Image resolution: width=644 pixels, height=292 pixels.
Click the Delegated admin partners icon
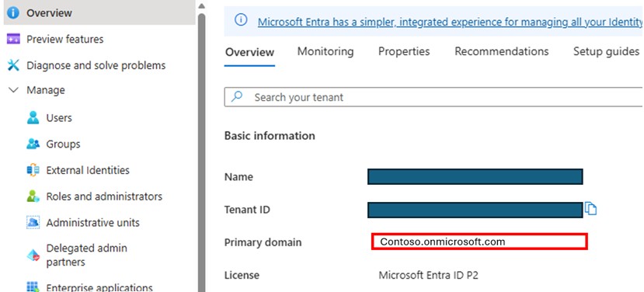click(x=33, y=255)
